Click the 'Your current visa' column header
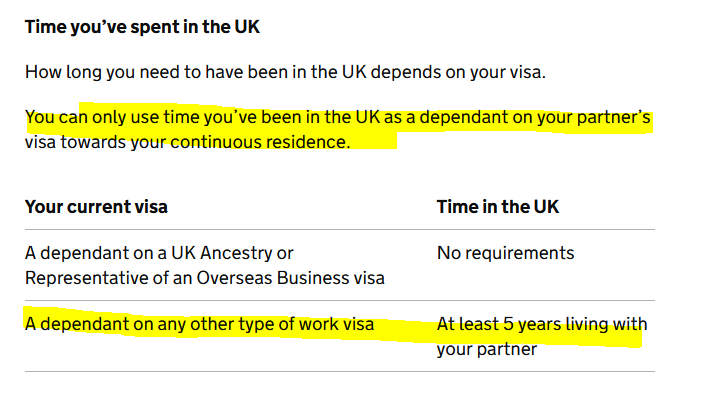The height and width of the screenshot is (394, 716). 96,207
